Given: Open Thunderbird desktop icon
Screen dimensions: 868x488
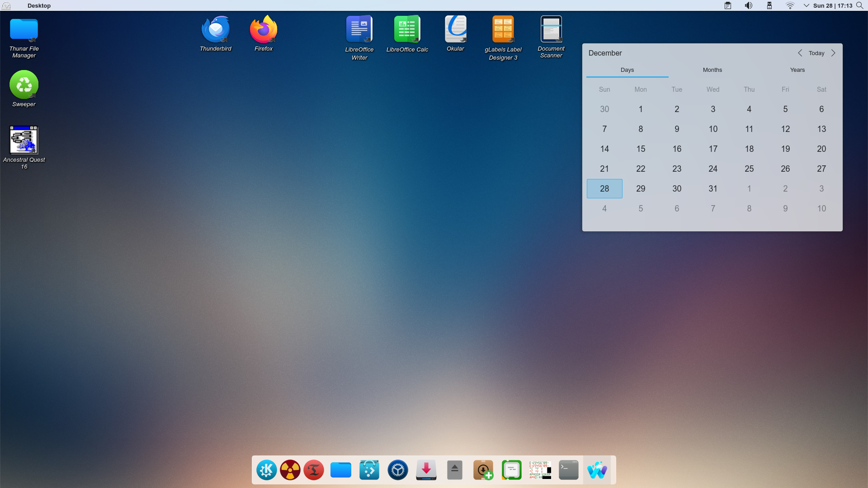Looking at the screenshot, I should click(216, 30).
